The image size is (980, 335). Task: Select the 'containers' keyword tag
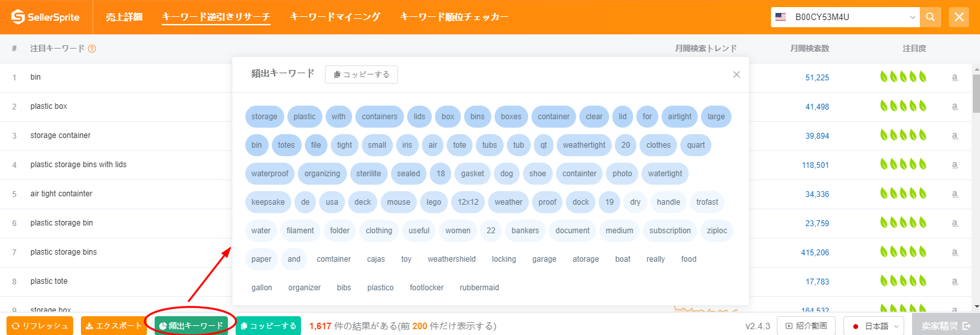point(379,117)
